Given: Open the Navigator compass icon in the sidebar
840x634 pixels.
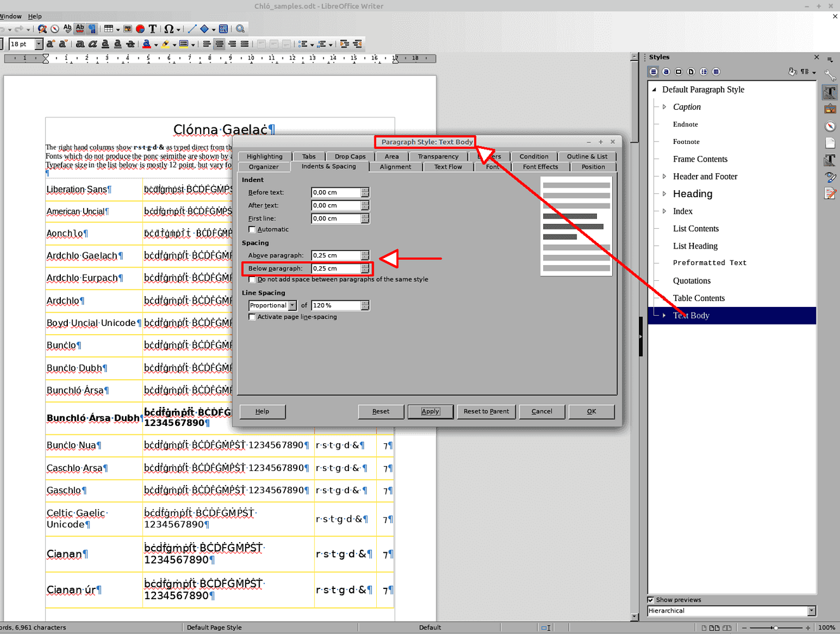Looking at the screenshot, I should (831, 126).
